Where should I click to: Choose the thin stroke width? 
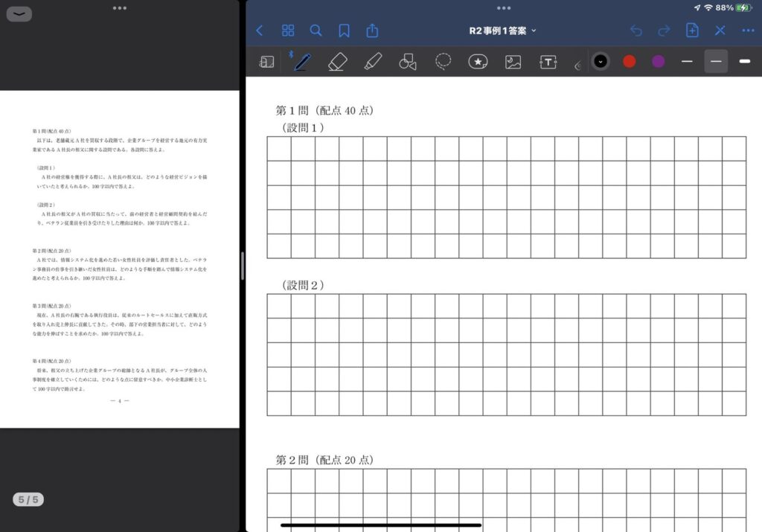[x=687, y=61]
